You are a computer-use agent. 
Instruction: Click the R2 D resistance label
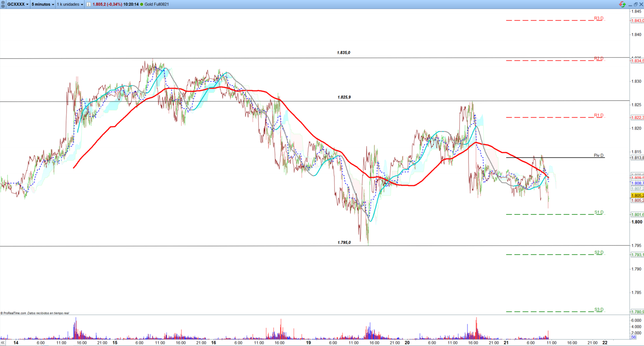[x=599, y=58]
